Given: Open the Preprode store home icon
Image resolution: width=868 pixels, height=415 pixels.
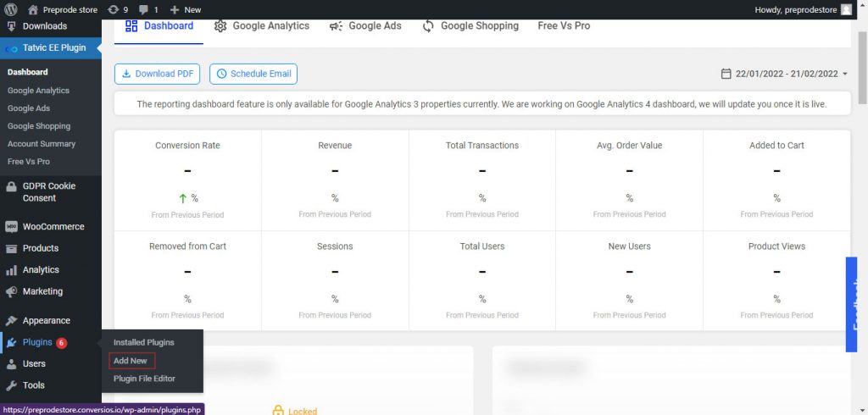Looking at the screenshot, I should click(x=33, y=9).
